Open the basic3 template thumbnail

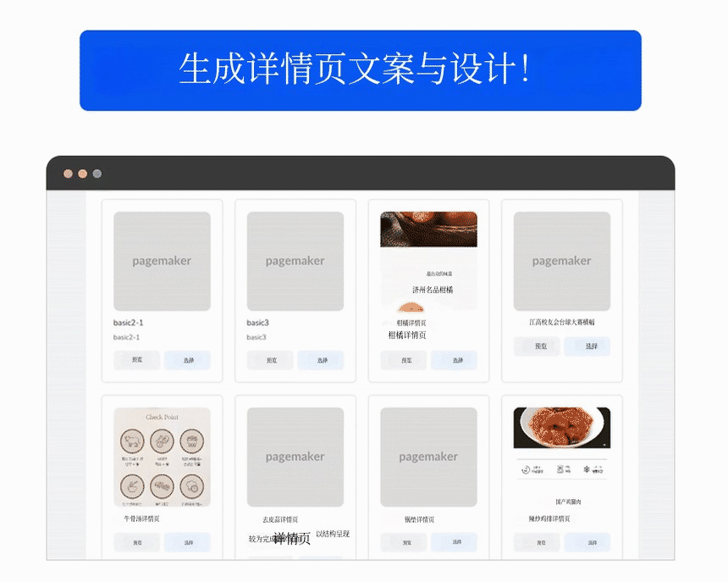tap(295, 261)
